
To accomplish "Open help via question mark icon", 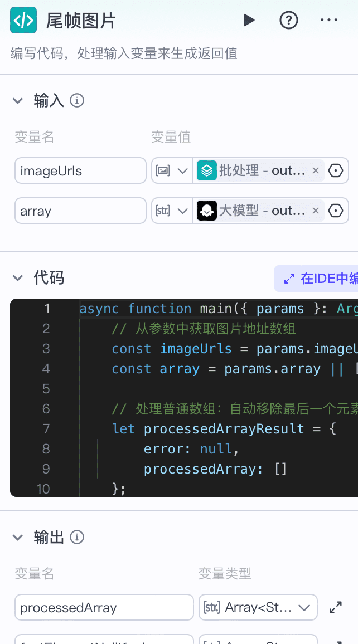I will pos(288,20).
